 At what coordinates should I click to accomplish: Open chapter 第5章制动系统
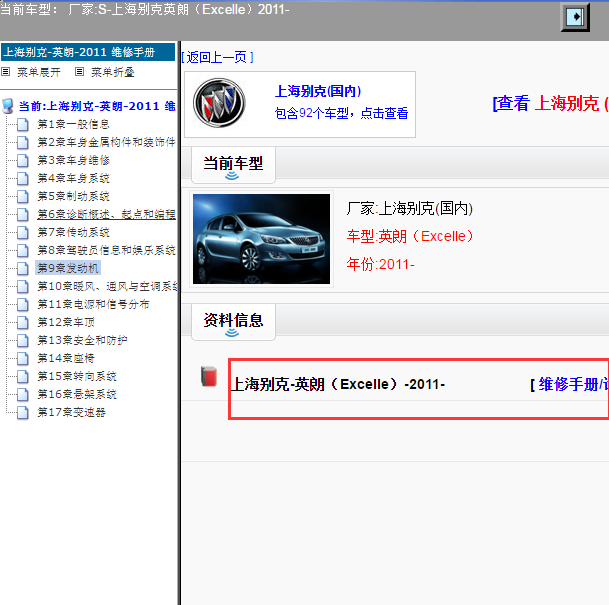(x=73, y=196)
